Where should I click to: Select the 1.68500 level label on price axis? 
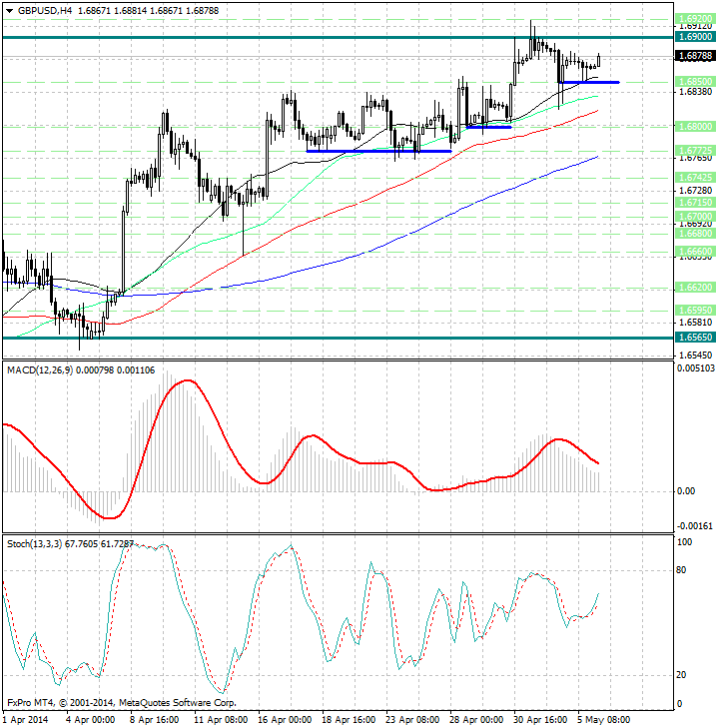click(693, 81)
